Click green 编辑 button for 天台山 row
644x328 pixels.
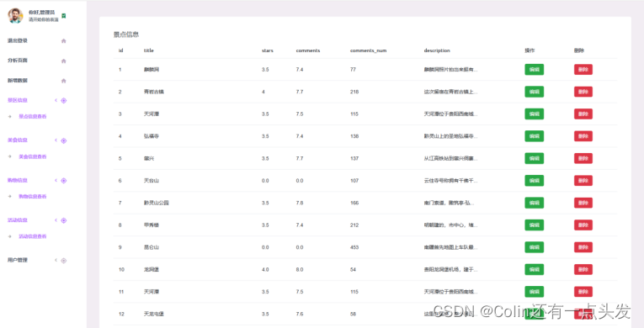(x=534, y=181)
